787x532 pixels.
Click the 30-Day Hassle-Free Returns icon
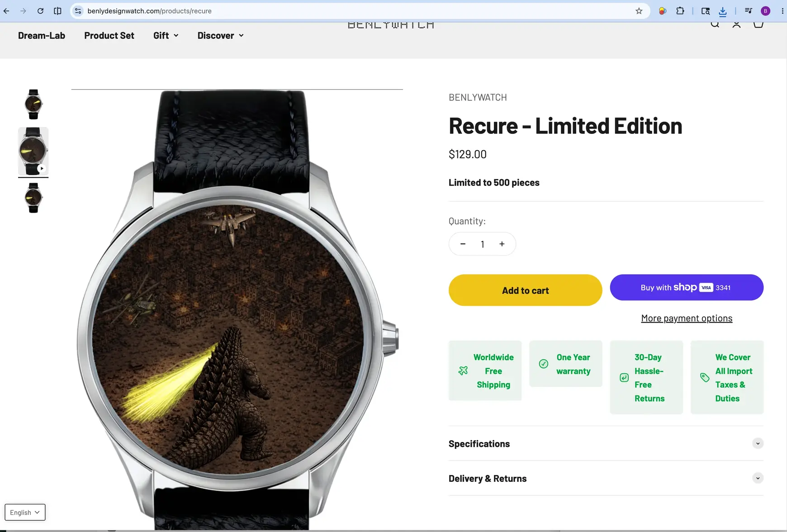click(624, 378)
